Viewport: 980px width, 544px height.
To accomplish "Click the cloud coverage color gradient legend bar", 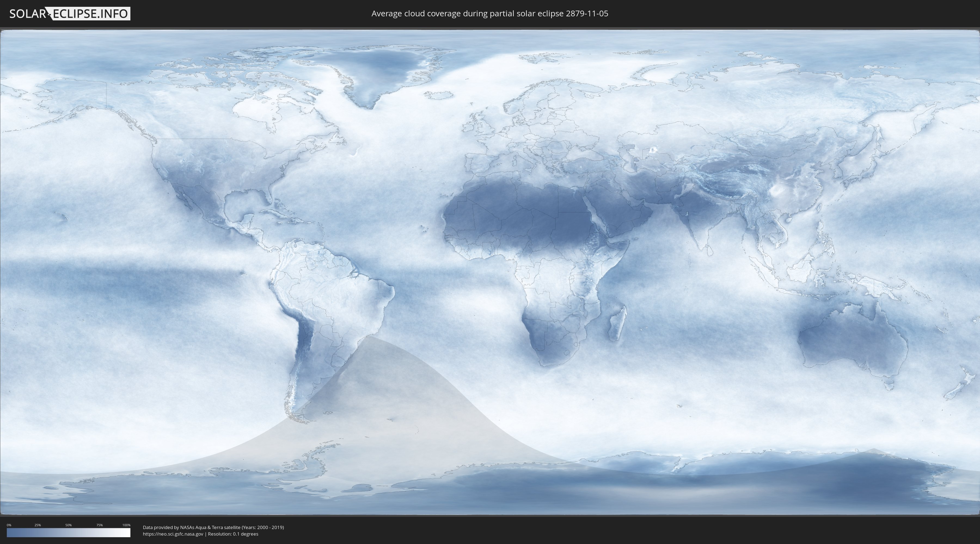I will [x=69, y=533].
